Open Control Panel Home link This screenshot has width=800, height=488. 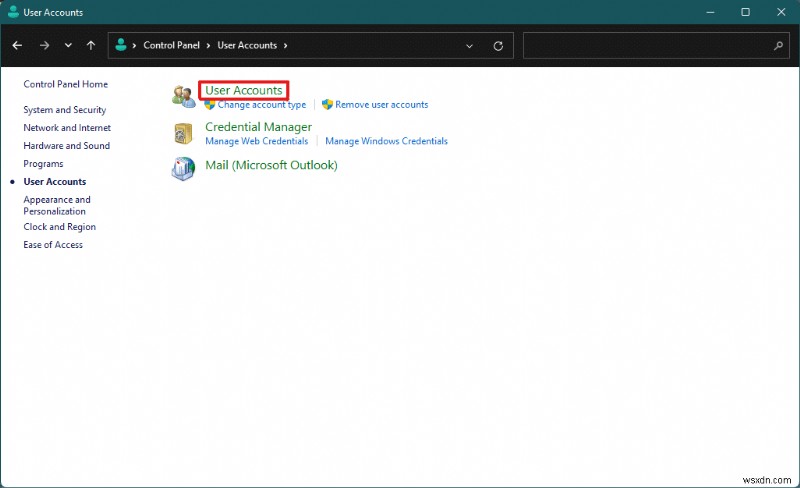(x=65, y=84)
